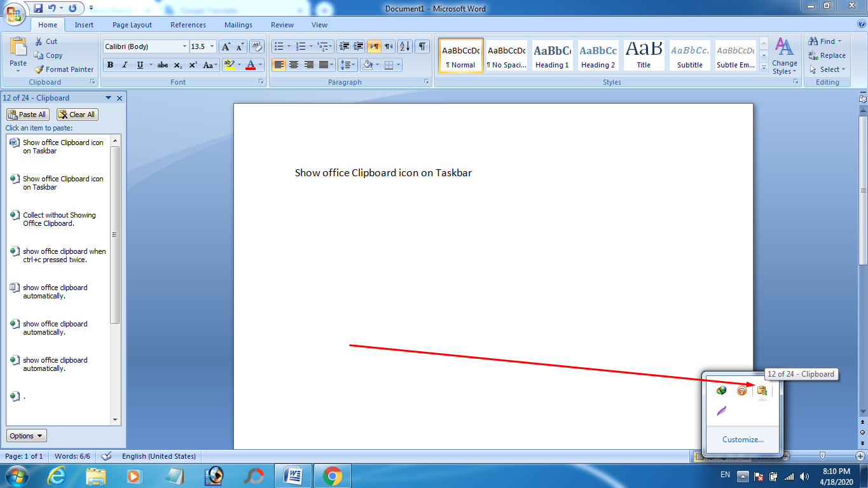
Task: Toggle the bulleted list
Action: click(279, 46)
